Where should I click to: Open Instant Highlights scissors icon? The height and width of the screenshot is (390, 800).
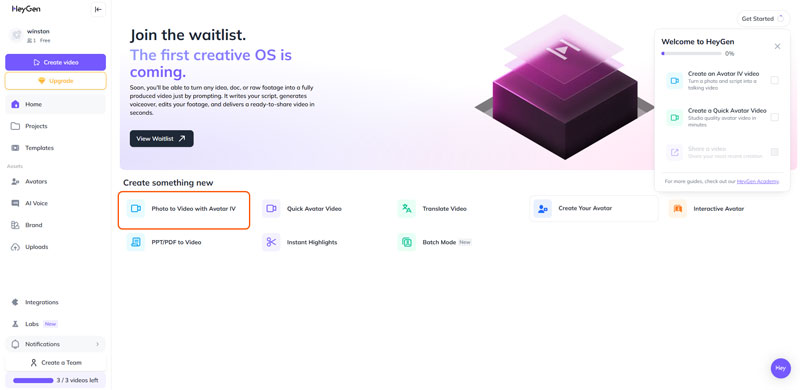271,242
